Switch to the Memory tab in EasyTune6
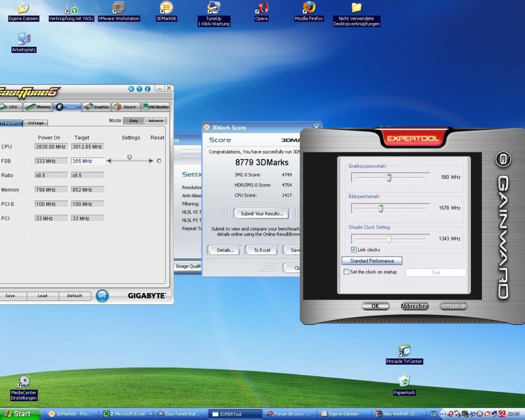Viewport: 525px width, 420px height. pos(38,107)
